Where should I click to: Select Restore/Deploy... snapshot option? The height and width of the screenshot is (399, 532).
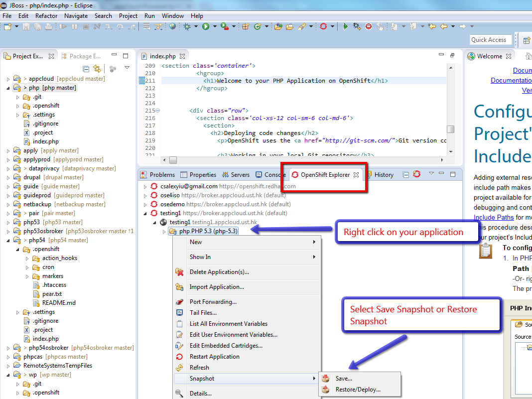coord(358,390)
